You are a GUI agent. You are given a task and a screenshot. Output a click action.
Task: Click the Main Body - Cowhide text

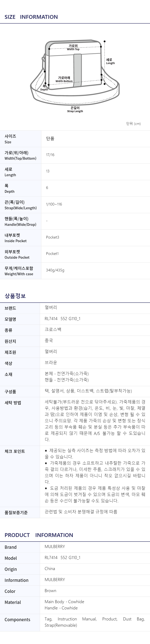click(64, 602)
